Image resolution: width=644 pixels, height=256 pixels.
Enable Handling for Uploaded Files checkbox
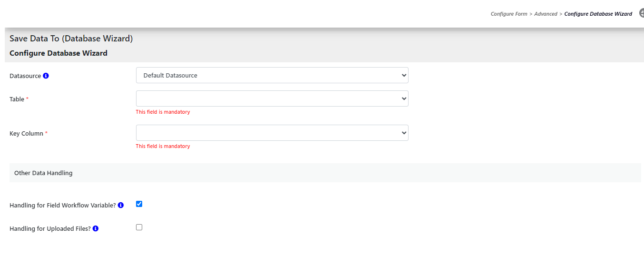[139, 227]
